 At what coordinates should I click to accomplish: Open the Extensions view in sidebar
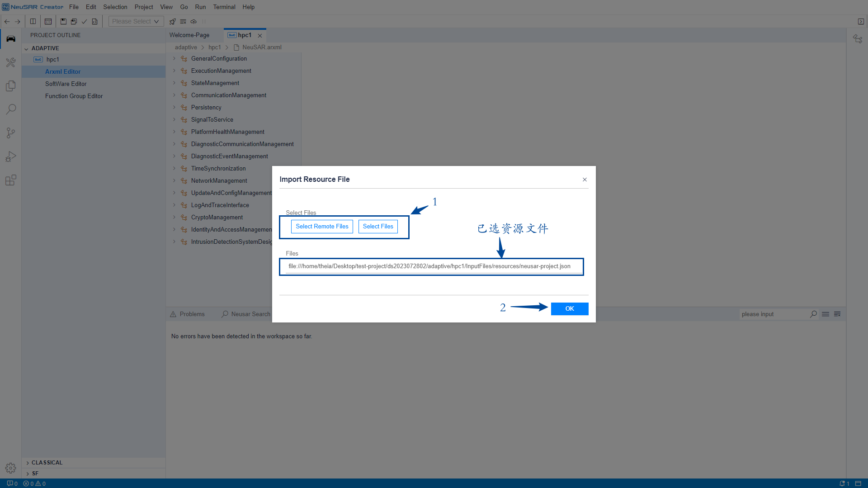click(11, 180)
